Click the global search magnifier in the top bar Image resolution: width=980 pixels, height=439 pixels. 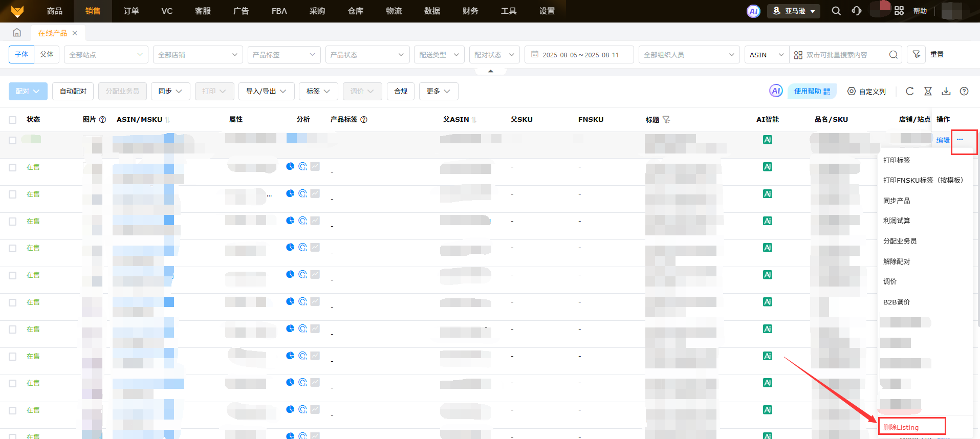[836, 11]
